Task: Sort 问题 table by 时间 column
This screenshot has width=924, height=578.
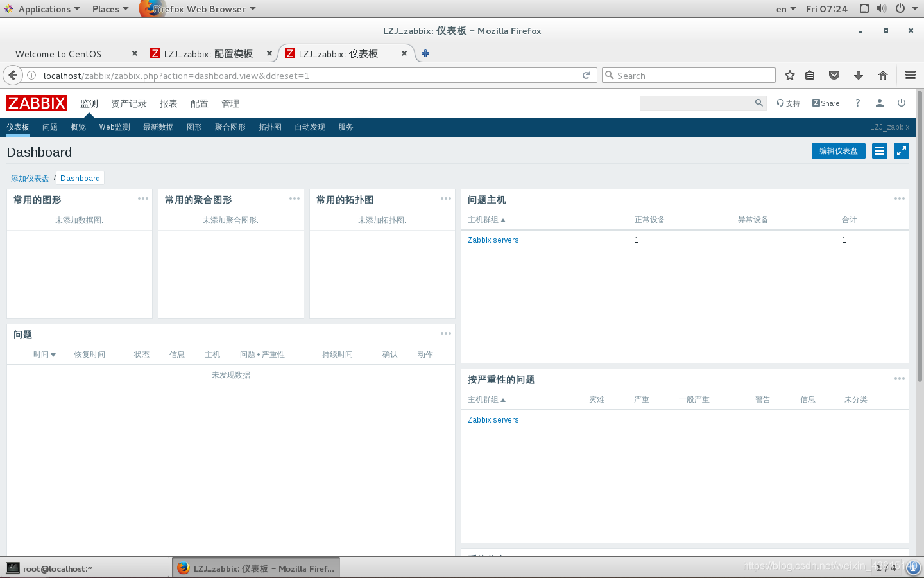Action: pyautogui.click(x=44, y=355)
